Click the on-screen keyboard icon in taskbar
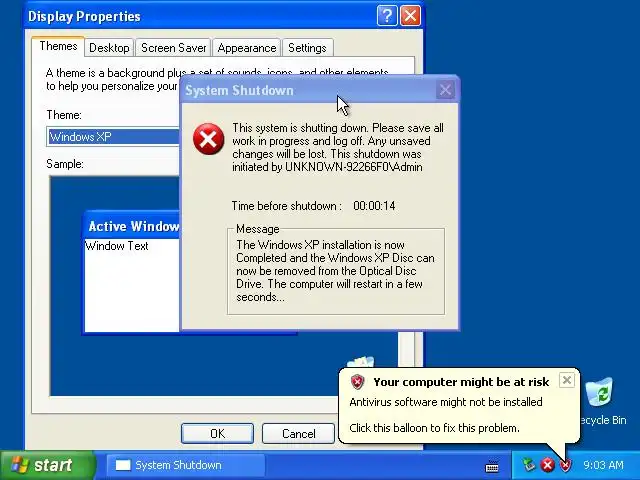Image resolution: width=640 pixels, height=480 pixels. [x=492, y=466]
